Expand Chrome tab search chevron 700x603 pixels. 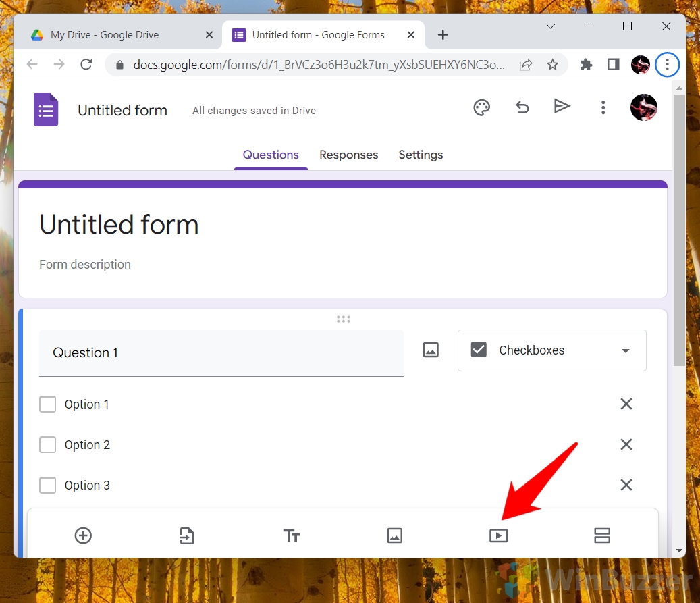551,26
